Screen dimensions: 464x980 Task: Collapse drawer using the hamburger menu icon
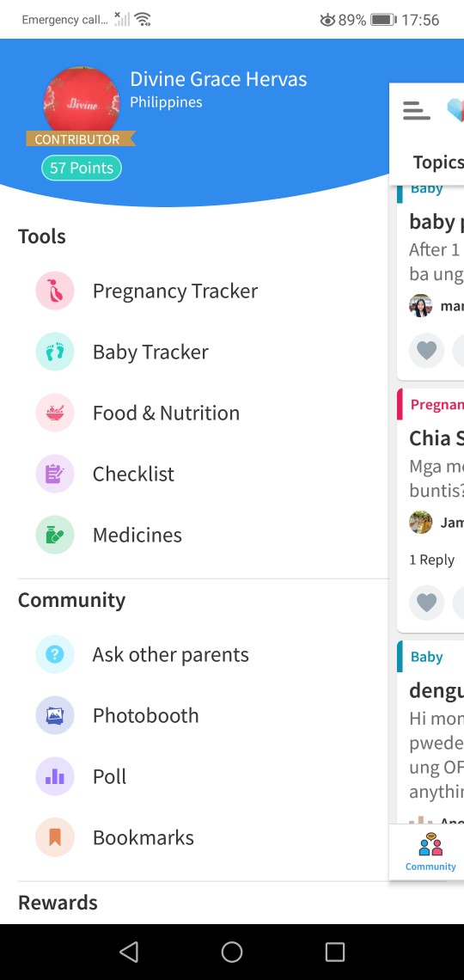point(417,111)
